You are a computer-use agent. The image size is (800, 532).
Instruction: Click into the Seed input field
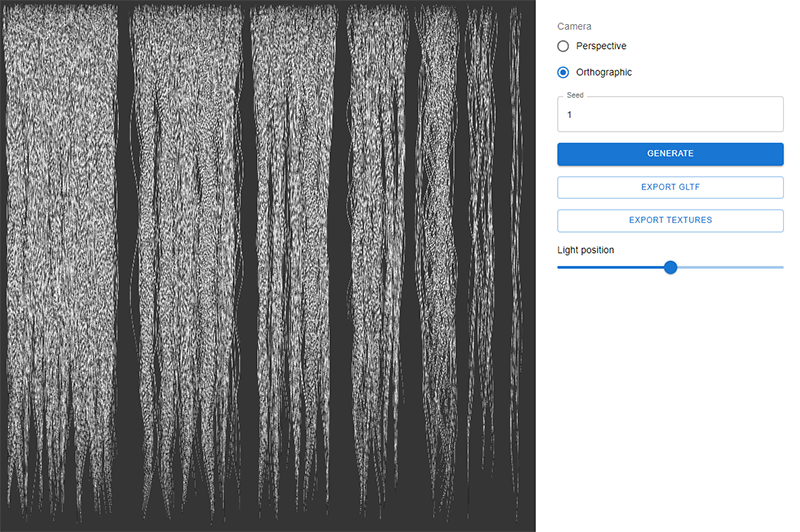tap(670, 114)
